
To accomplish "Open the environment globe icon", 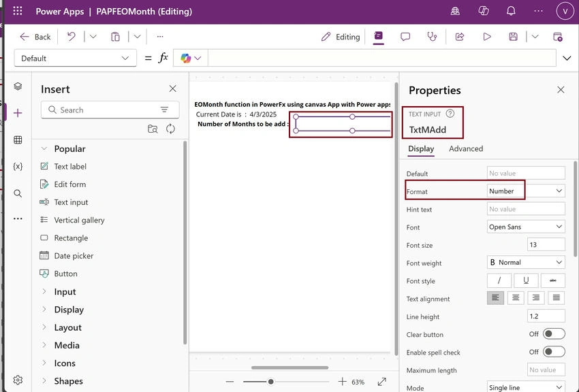I will [455, 11].
